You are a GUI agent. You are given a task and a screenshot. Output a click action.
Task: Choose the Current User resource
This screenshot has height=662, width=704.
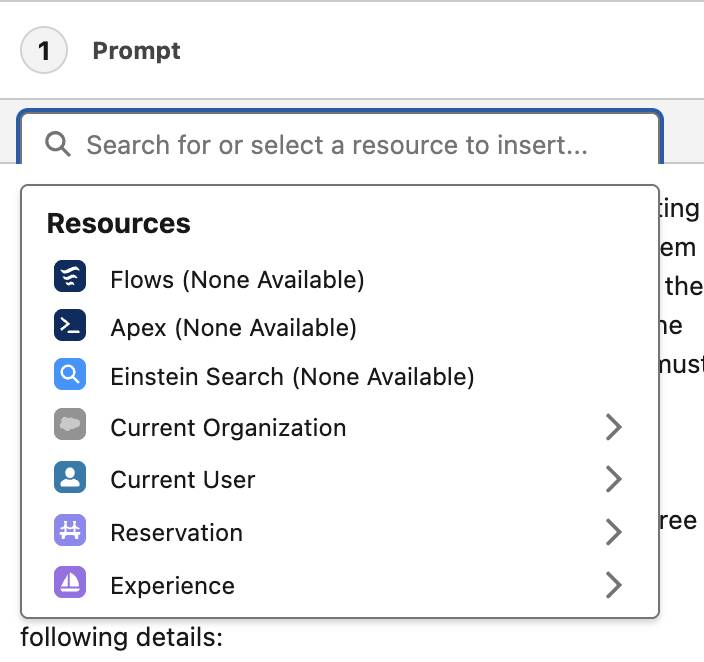click(340, 479)
